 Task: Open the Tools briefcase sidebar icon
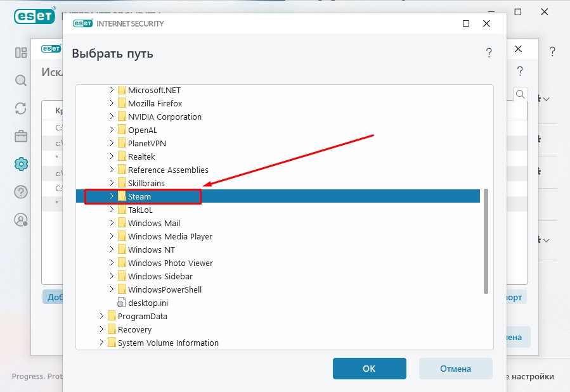21,136
